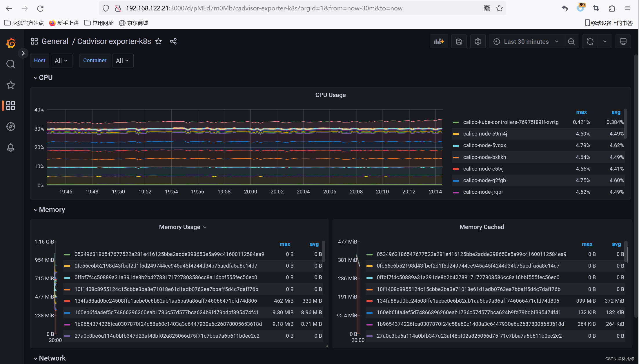Open the Alerting bell icon

(11, 147)
